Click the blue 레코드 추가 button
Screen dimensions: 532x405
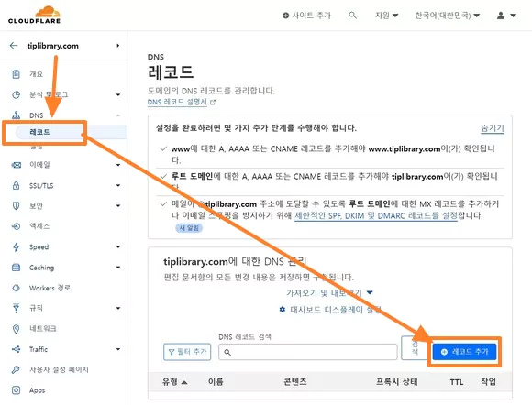pyautogui.click(x=464, y=352)
